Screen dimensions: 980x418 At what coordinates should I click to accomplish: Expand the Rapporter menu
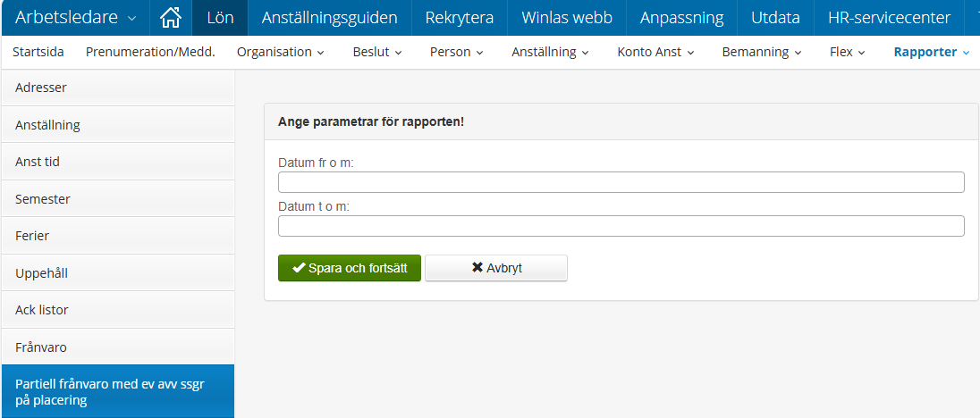click(931, 53)
